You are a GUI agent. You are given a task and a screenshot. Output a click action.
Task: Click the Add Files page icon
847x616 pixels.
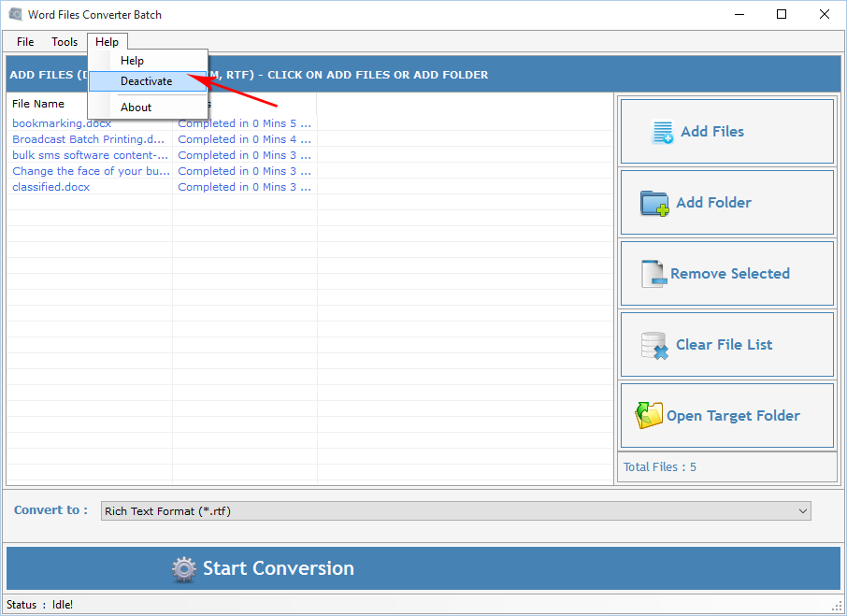pyautogui.click(x=662, y=132)
